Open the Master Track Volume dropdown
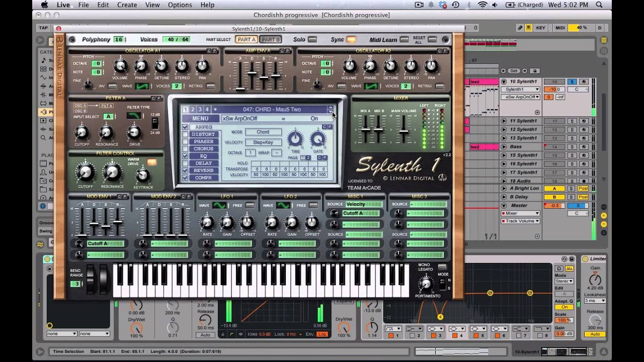The width and height of the screenshot is (644, 362). (520, 221)
